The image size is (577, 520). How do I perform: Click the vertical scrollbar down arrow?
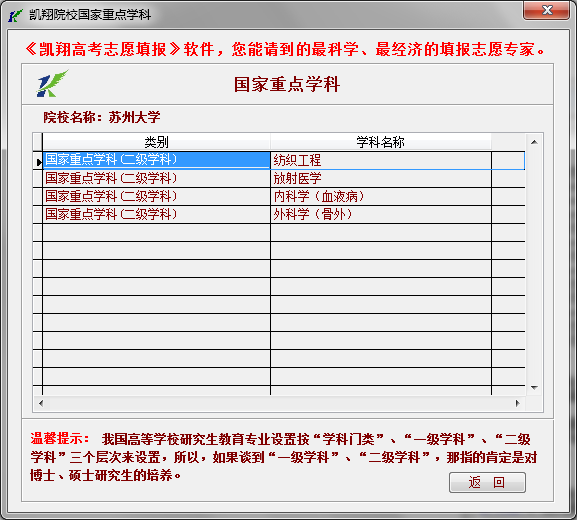pyautogui.click(x=534, y=388)
